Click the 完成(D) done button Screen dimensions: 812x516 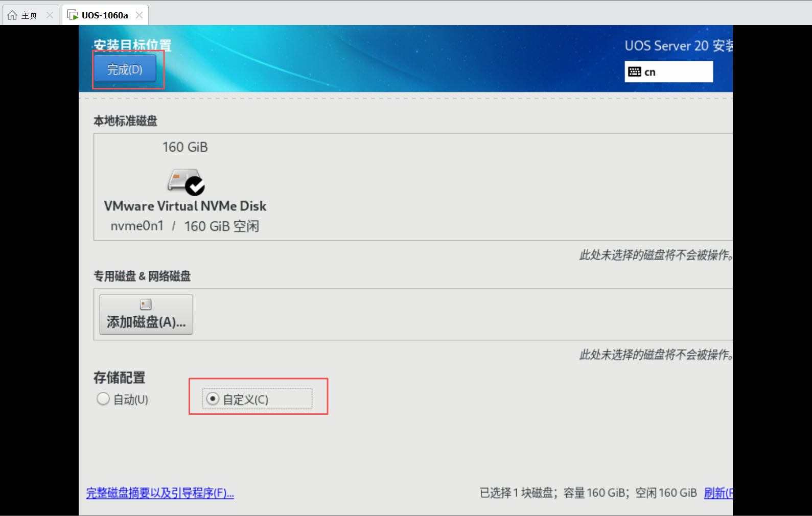(125, 69)
